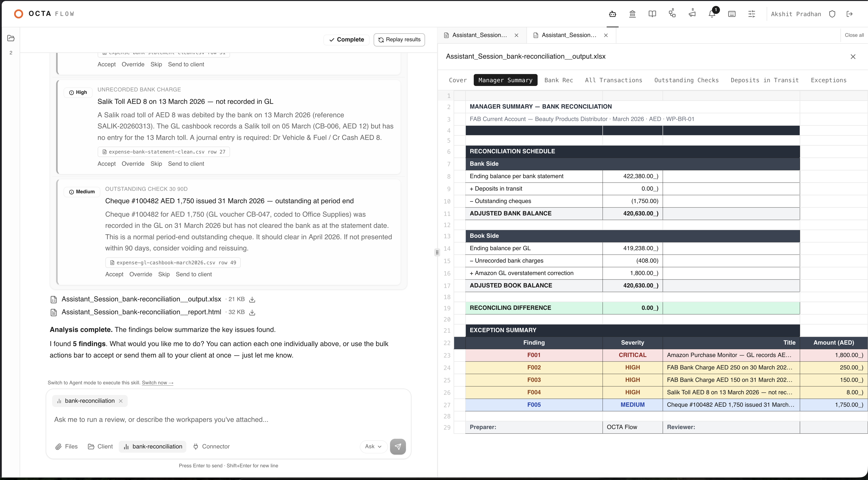Download the report.html file
Image resolution: width=868 pixels, height=480 pixels.
coord(252,313)
